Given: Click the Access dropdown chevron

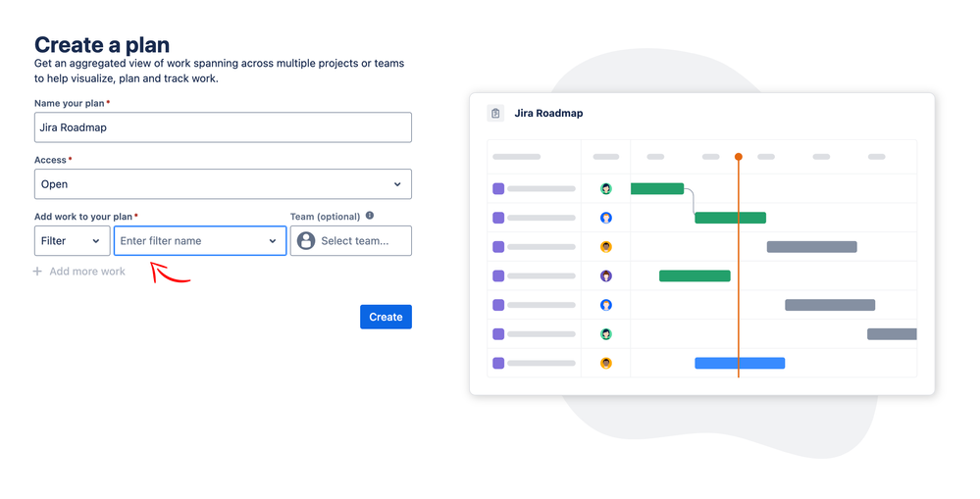Looking at the screenshot, I should coord(397,184).
